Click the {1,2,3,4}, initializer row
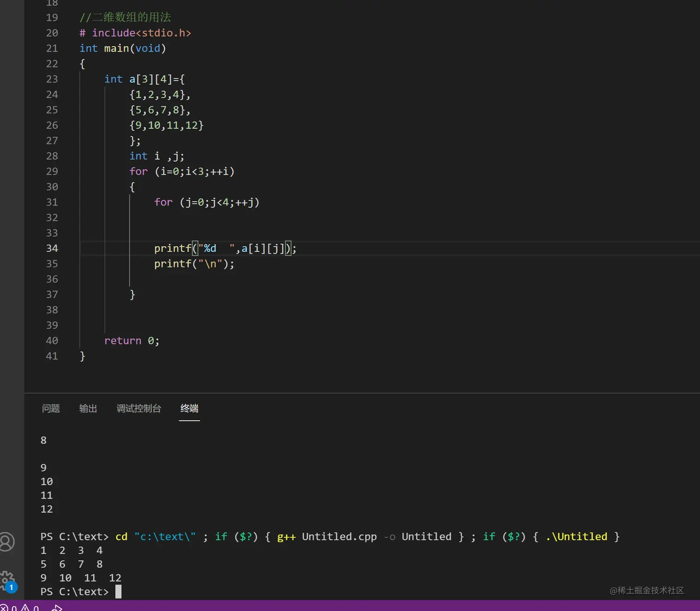The height and width of the screenshot is (611, 700). point(160,94)
